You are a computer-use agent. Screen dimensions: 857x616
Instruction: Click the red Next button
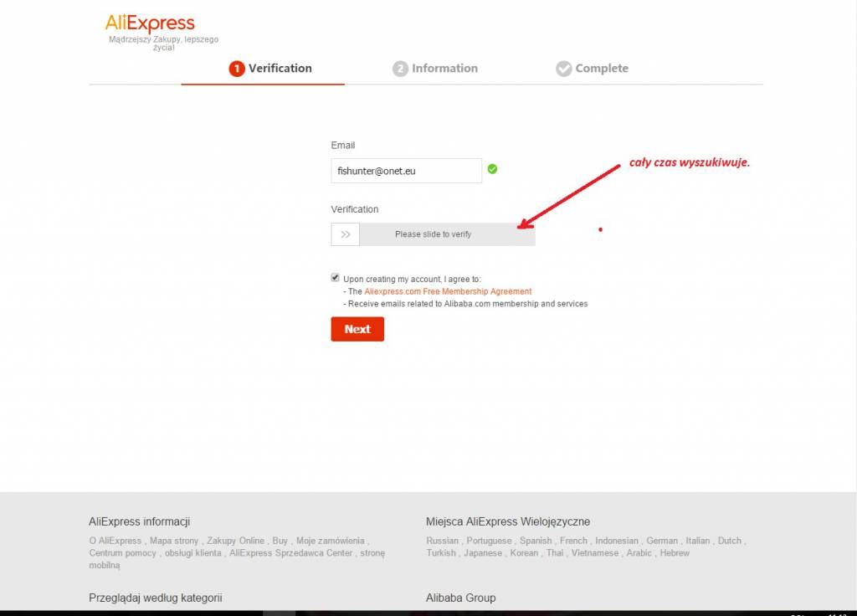(357, 329)
